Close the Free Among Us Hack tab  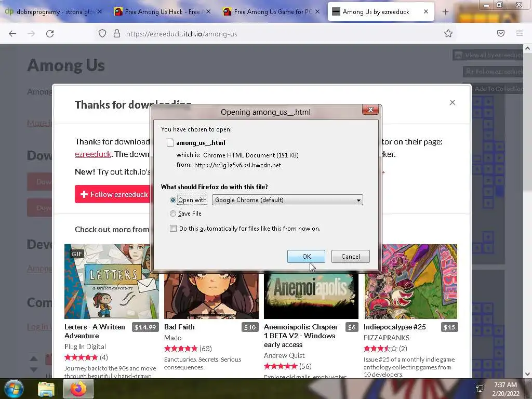coord(208,11)
